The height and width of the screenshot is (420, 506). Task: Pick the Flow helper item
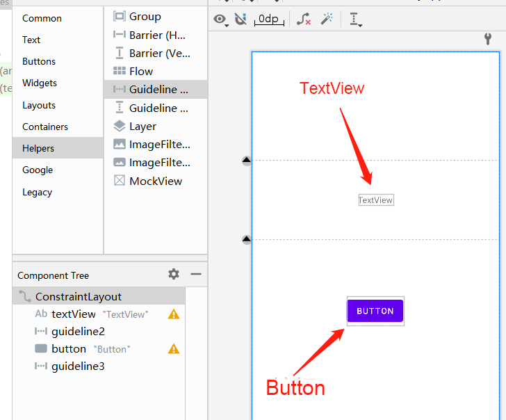pyautogui.click(x=156, y=72)
